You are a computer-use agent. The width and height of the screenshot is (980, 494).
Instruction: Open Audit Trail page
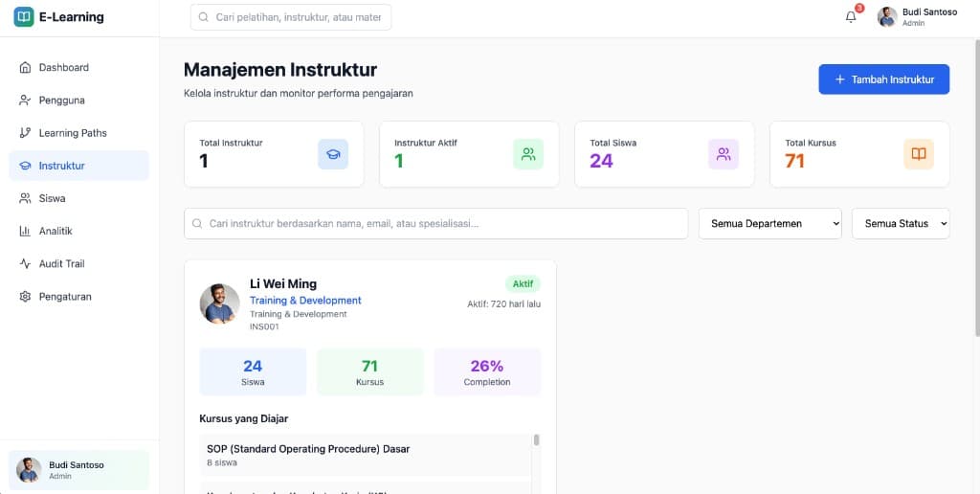(x=62, y=263)
